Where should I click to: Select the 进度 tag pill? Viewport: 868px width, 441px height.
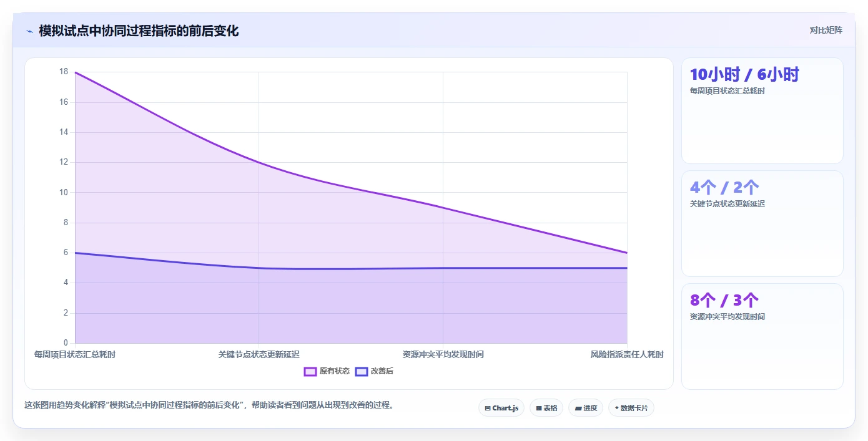[x=586, y=408]
